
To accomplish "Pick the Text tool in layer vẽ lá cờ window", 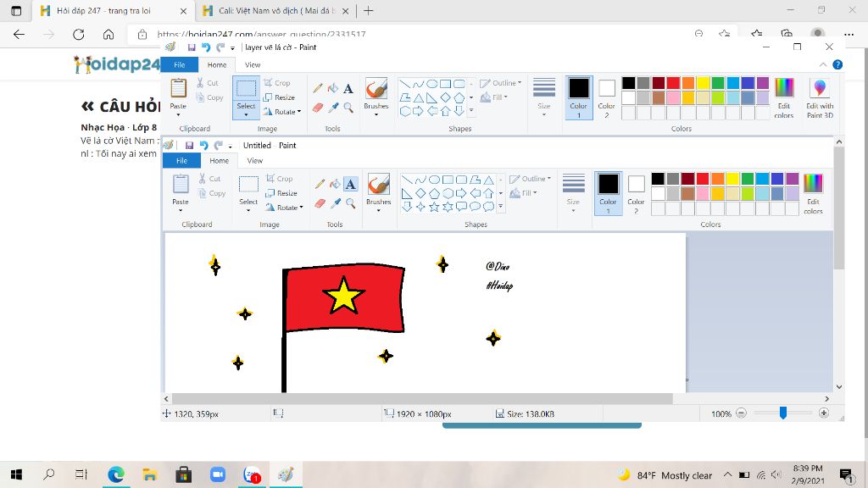I will 348,88.
